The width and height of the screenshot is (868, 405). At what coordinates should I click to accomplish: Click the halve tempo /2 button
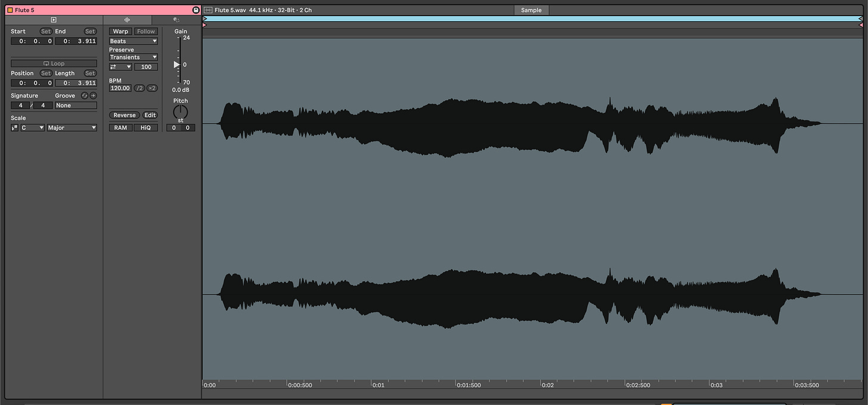click(x=139, y=88)
